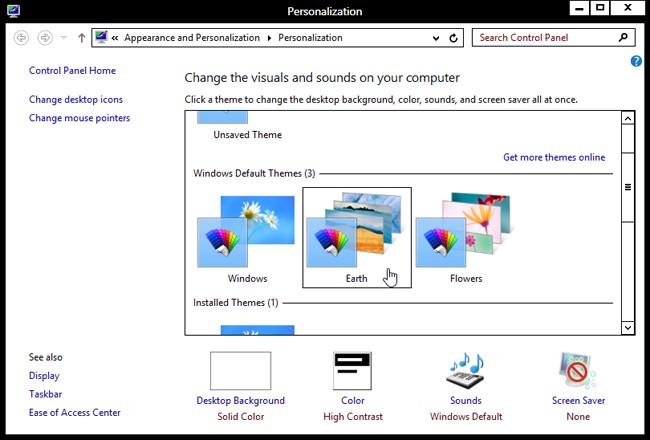Select the Unsaved Theme

[x=247, y=126]
